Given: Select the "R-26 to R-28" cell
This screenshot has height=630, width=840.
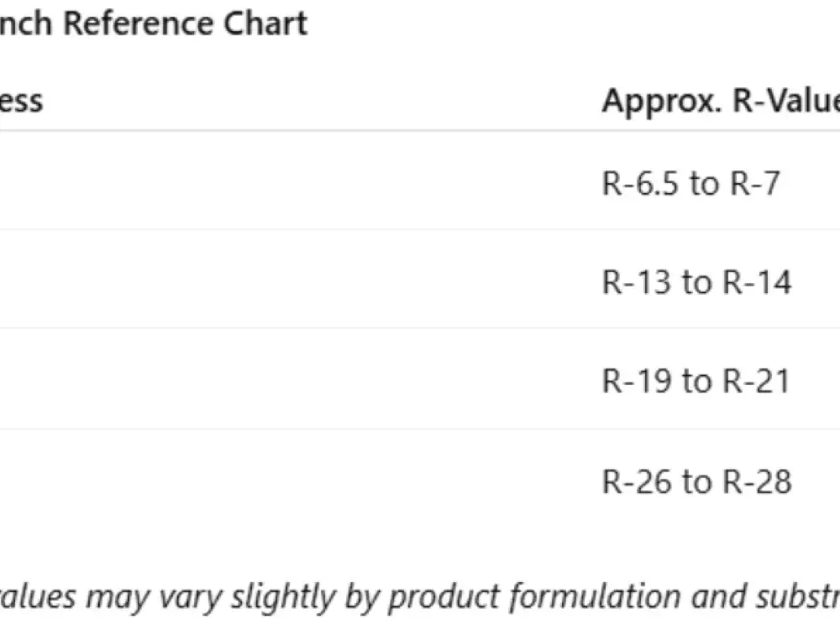Looking at the screenshot, I should tap(696, 481).
